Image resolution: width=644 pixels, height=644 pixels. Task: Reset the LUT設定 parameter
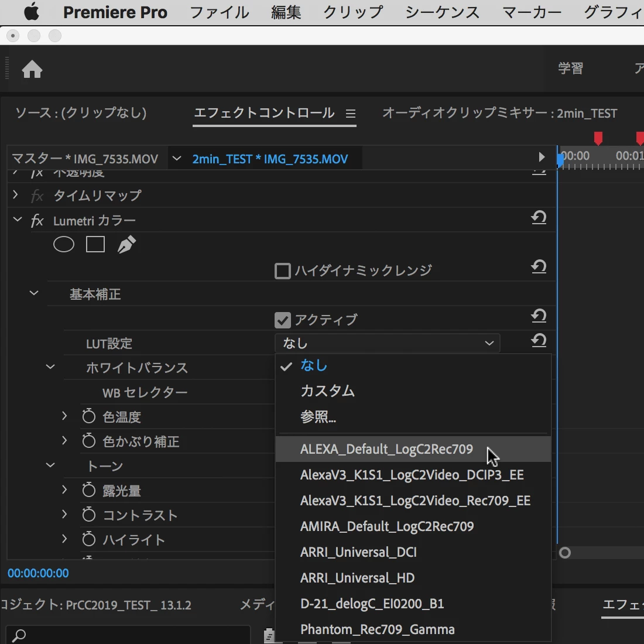[x=539, y=341]
